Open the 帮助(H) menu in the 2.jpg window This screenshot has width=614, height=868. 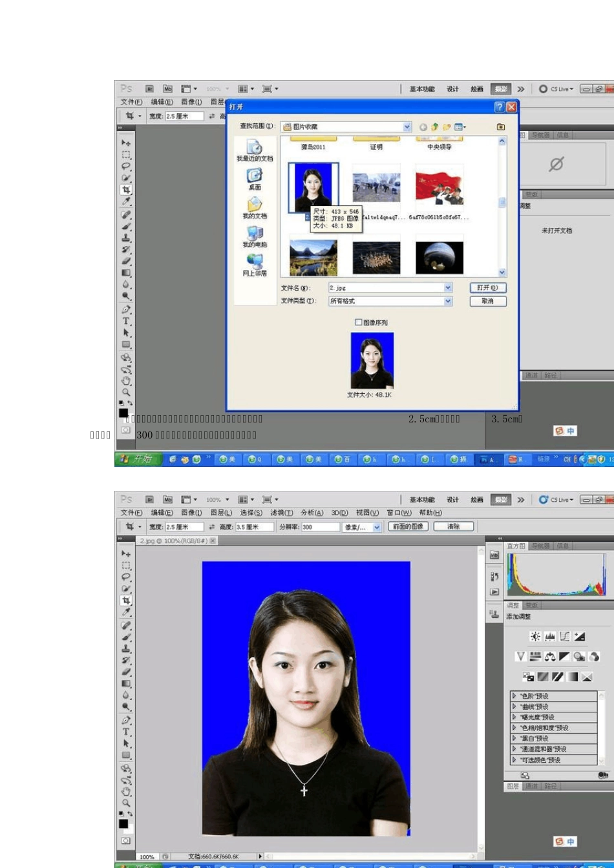click(x=430, y=513)
